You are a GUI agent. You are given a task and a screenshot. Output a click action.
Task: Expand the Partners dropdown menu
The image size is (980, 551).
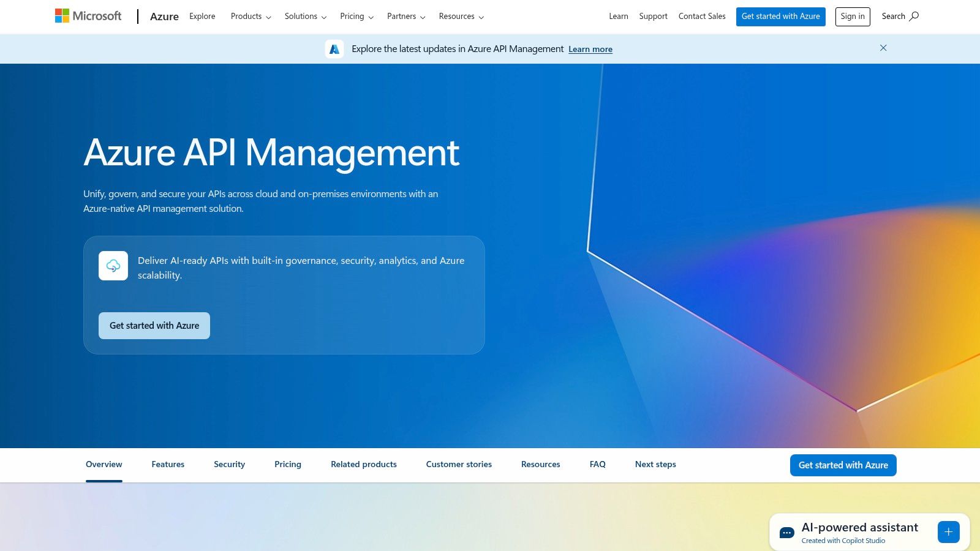pos(406,17)
